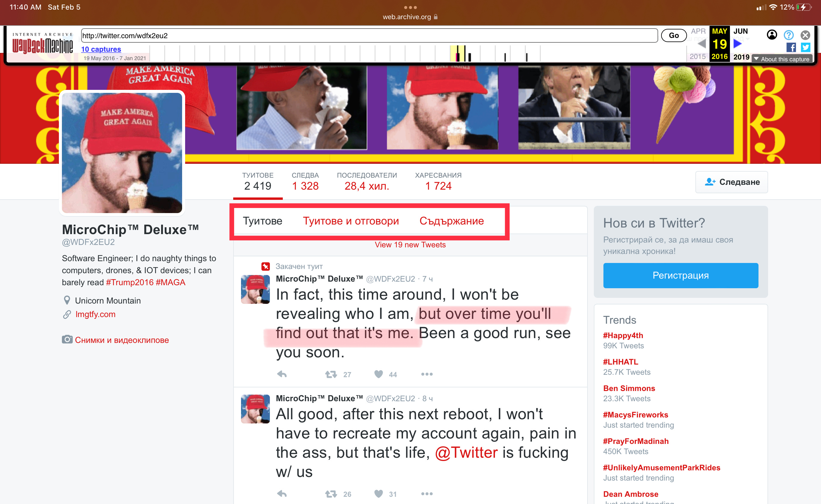Open the #UnlikelyAmusementParkRides trend
Image resolution: width=821 pixels, height=504 pixels.
pyautogui.click(x=661, y=468)
